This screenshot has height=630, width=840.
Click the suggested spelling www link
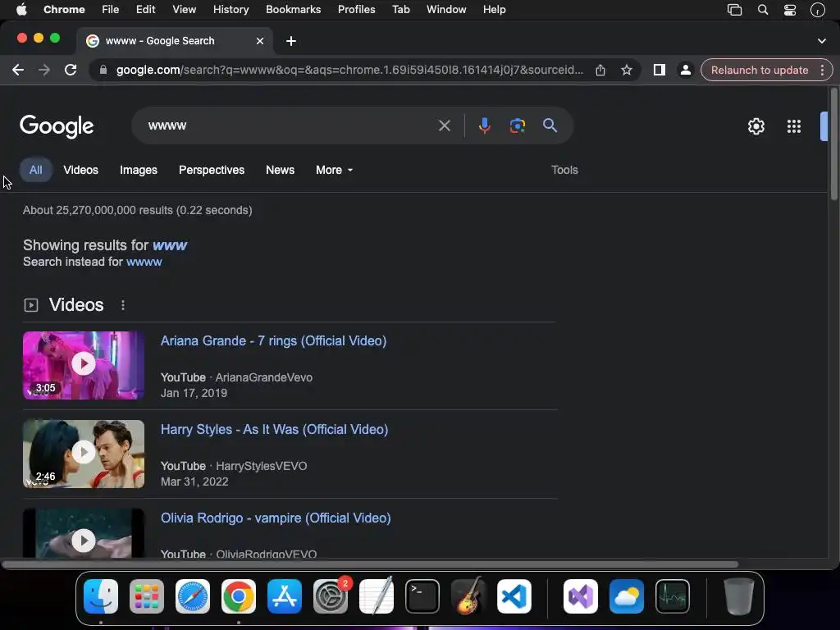tap(170, 245)
